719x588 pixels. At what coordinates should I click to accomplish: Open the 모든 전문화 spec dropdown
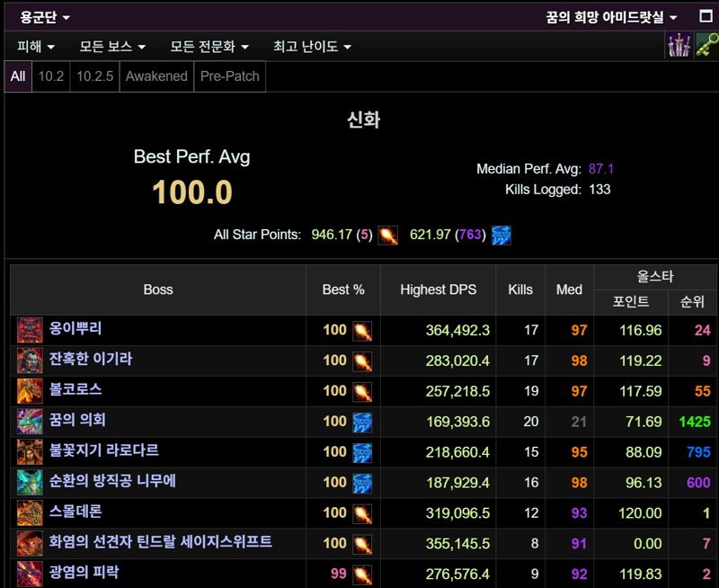(x=209, y=47)
